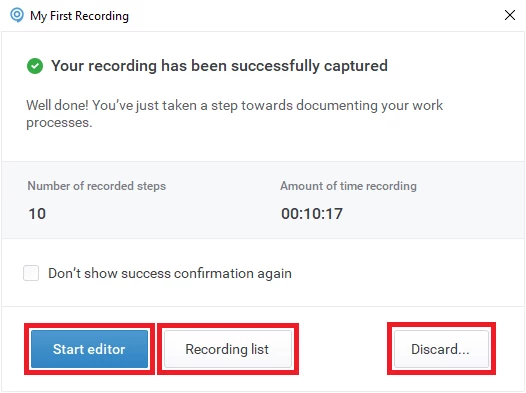Discard the captured recording
The height and width of the screenshot is (393, 526).
coord(441,349)
